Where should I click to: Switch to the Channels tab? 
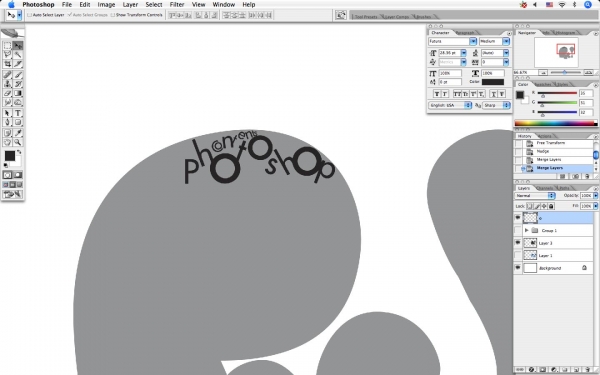(545, 188)
